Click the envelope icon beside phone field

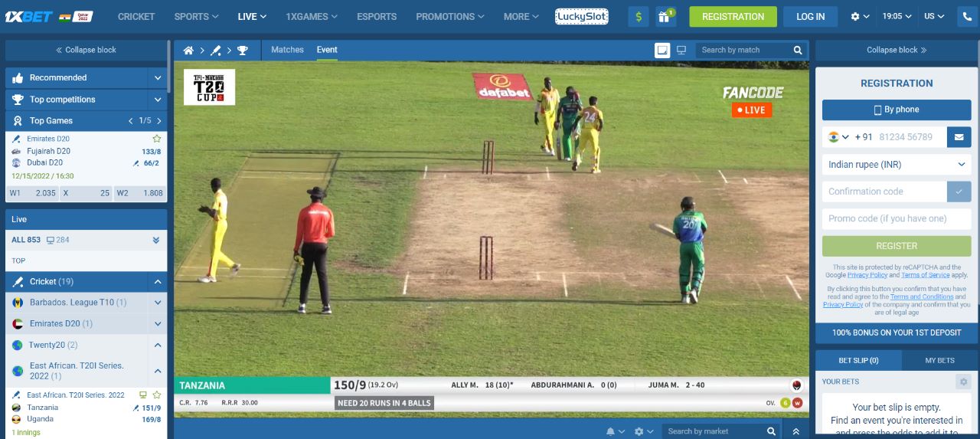(x=959, y=137)
